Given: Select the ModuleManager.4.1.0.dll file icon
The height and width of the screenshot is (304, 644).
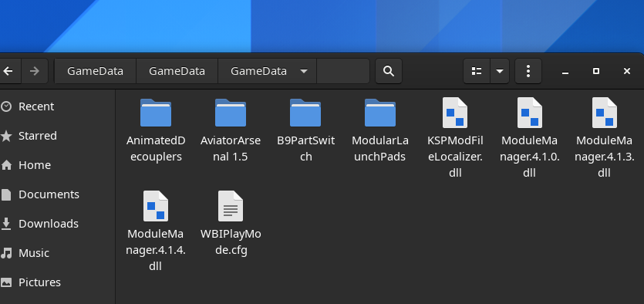Looking at the screenshot, I should click(x=530, y=113).
